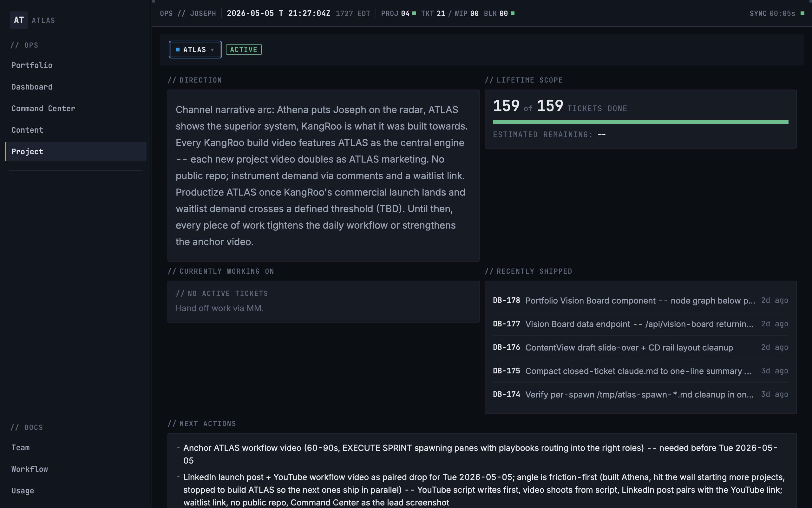Click the NO ACTIVE TICKETS message
Image resolution: width=812 pixels, height=508 pixels.
222,294
